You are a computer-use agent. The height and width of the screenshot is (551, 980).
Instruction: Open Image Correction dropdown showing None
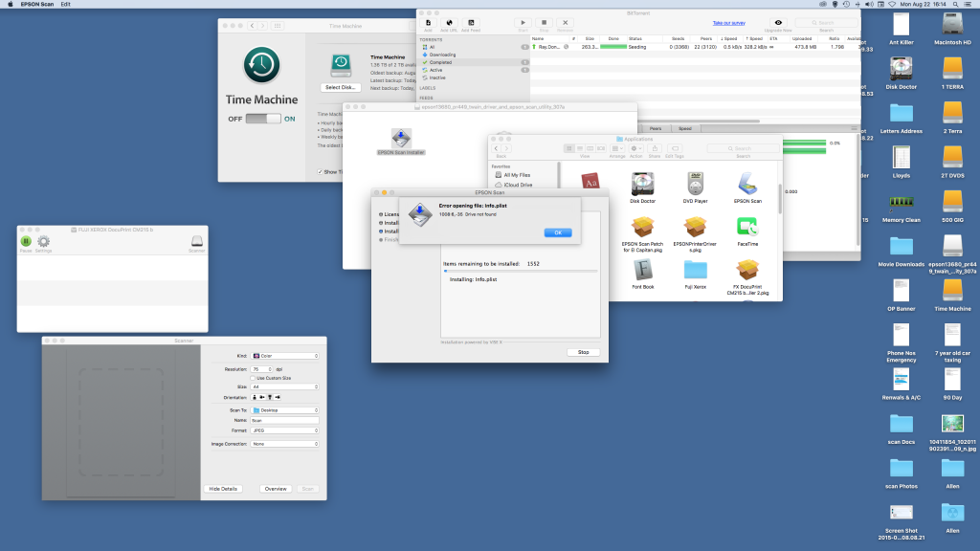tap(285, 444)
